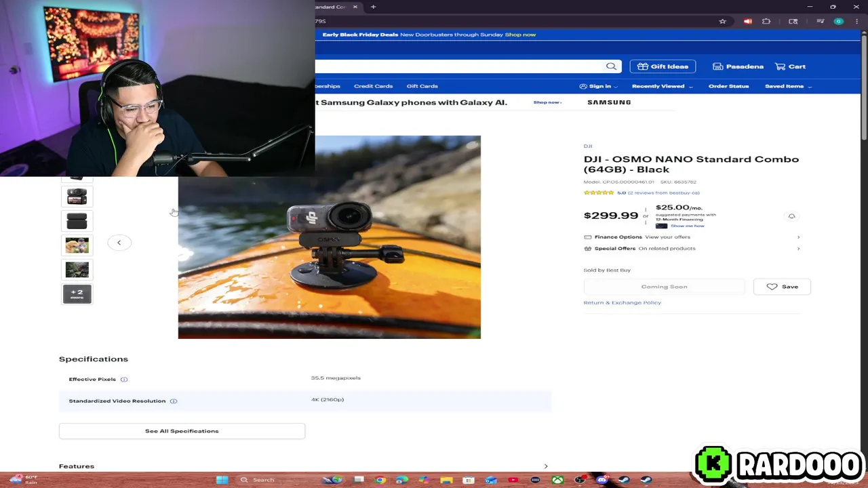Open the weather widget on taskbar
868x488 pixels.
23,480
